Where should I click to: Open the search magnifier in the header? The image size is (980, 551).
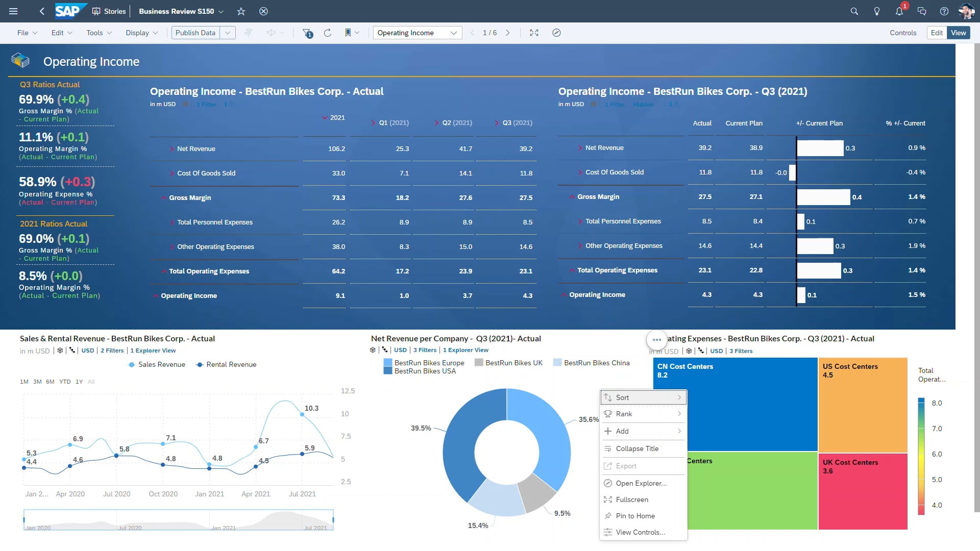tap(854, 11)
